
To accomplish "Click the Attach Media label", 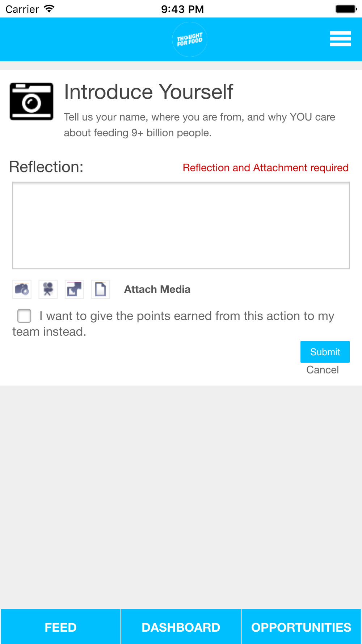I will pyautogui.click(x=157, y=289).
